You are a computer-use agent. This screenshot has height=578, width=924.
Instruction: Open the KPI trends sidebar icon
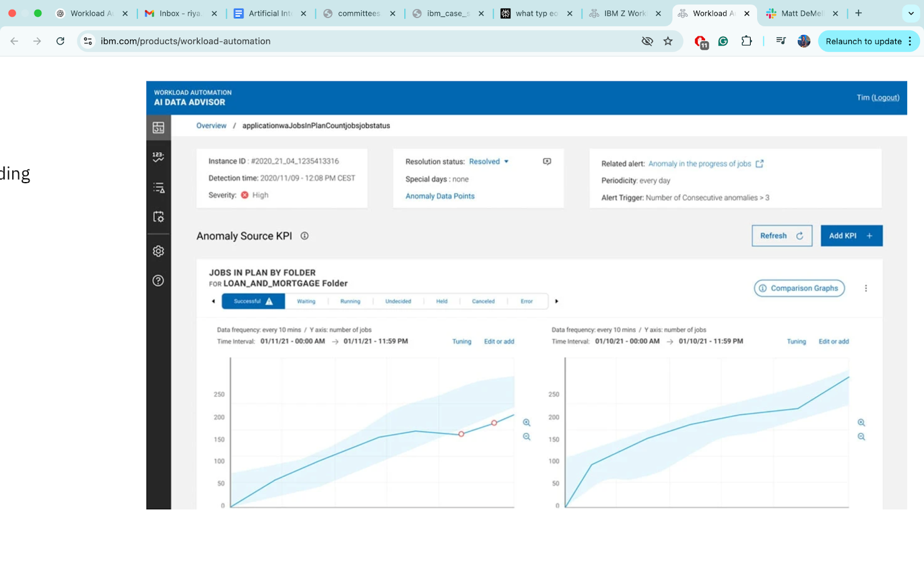pos(158,157)
